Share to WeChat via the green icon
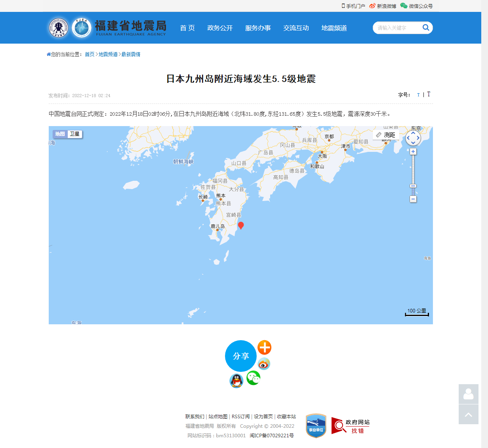 [253, 378]
